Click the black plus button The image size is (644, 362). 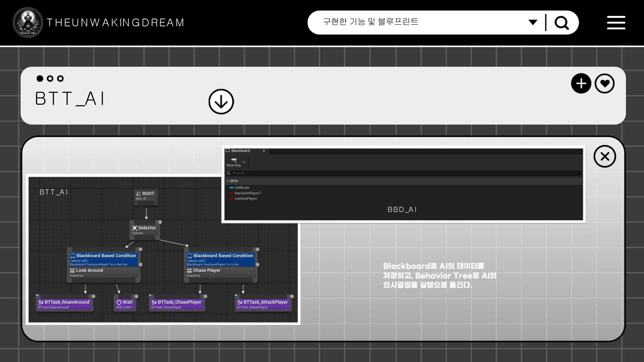pyautogui.click(x=581, y=84)
